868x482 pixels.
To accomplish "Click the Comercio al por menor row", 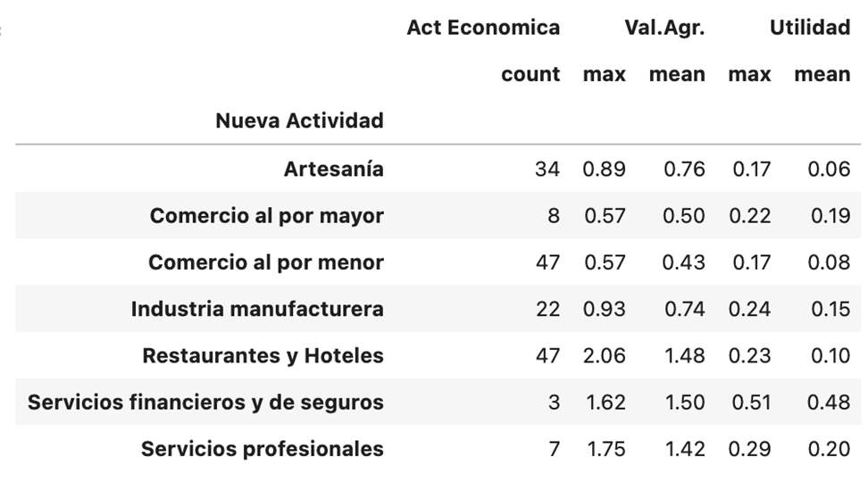I will click(x=438, y=262).
